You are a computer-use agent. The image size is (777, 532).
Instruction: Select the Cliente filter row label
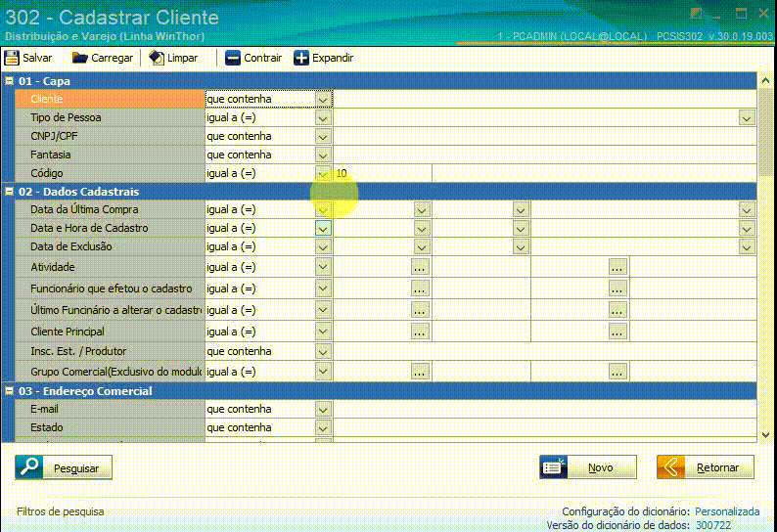pos(110,99)
